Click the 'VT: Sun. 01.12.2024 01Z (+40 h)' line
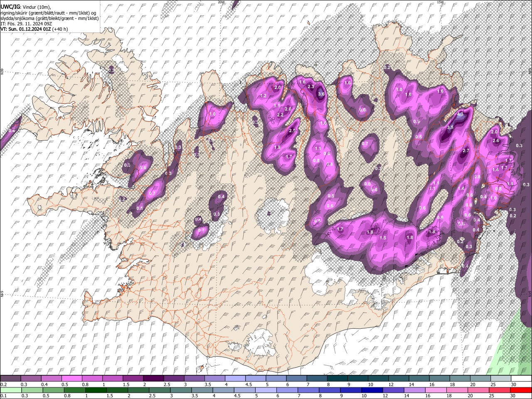This screenshot has width=532, height=399. point(34,29)
